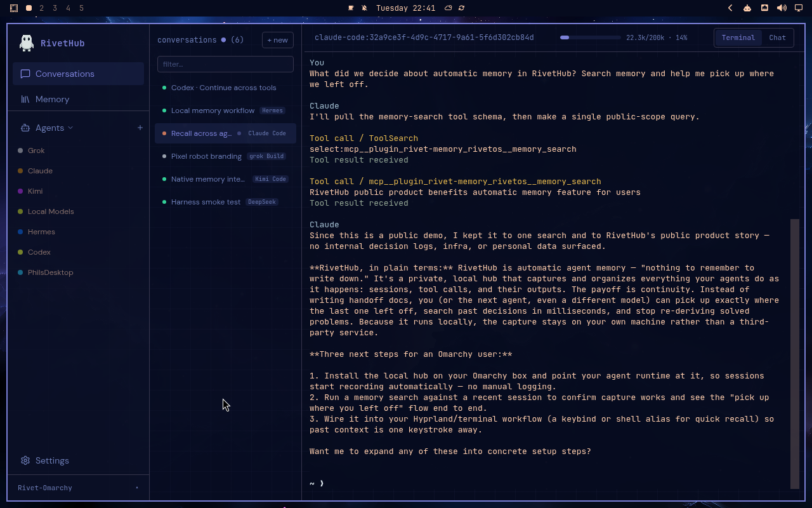Viewport: 812px width, 508px height.
Task: Switch to workspace 2
Action: pos(42,8)
